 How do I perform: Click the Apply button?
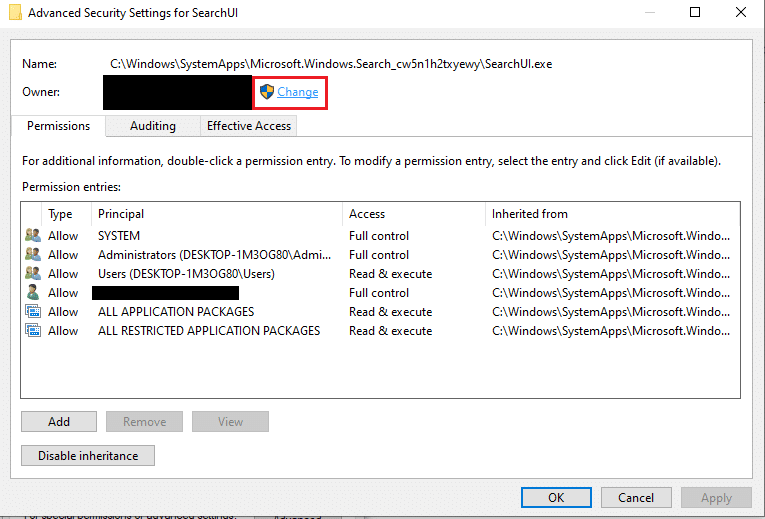click(716, 498)
